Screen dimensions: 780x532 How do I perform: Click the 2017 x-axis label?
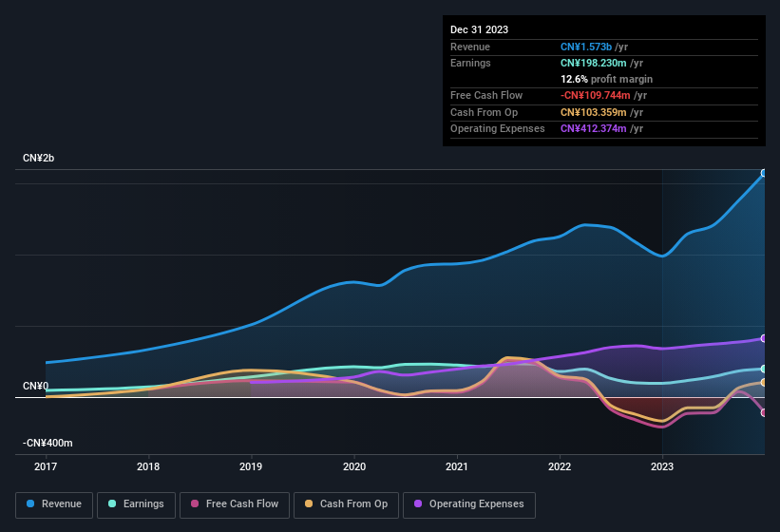[46, 466]
